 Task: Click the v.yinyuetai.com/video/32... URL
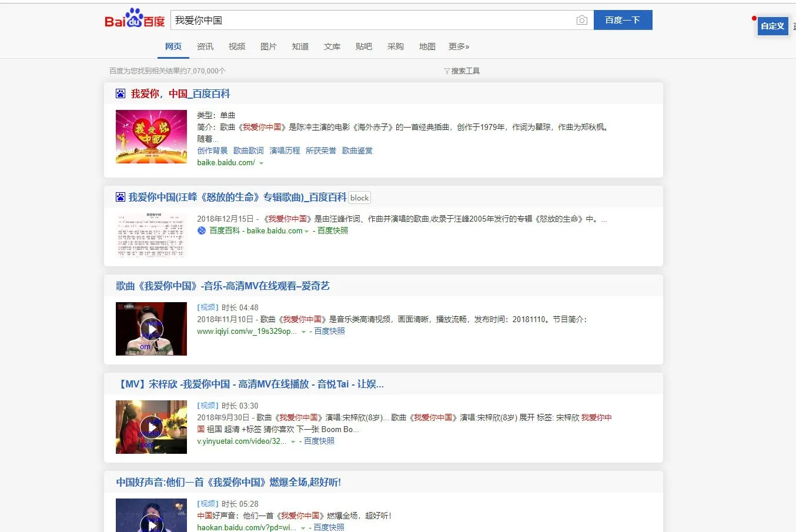pyautogui.click(x=242, y=441)
